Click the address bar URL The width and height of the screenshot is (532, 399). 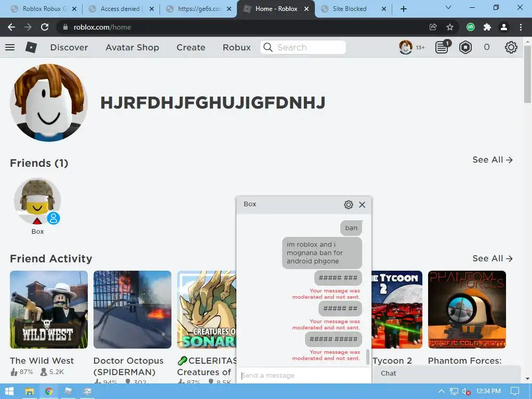pos(102,27)
